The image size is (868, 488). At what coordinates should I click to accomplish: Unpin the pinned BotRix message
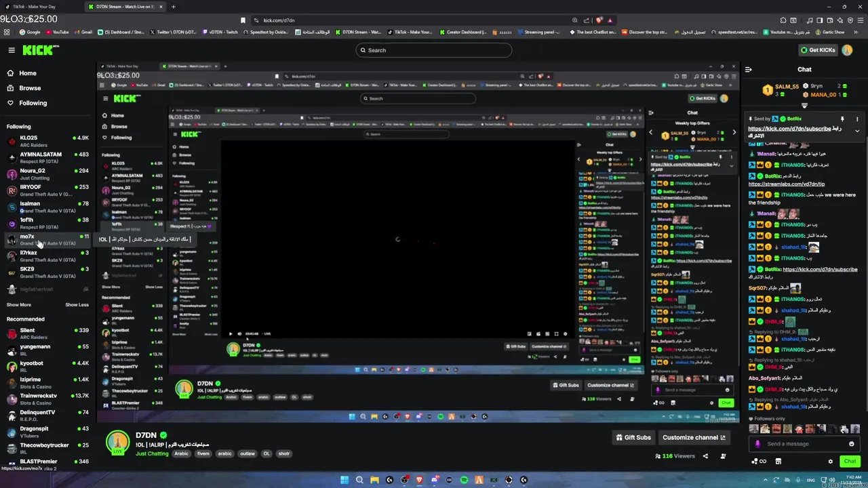click(842, 119)
